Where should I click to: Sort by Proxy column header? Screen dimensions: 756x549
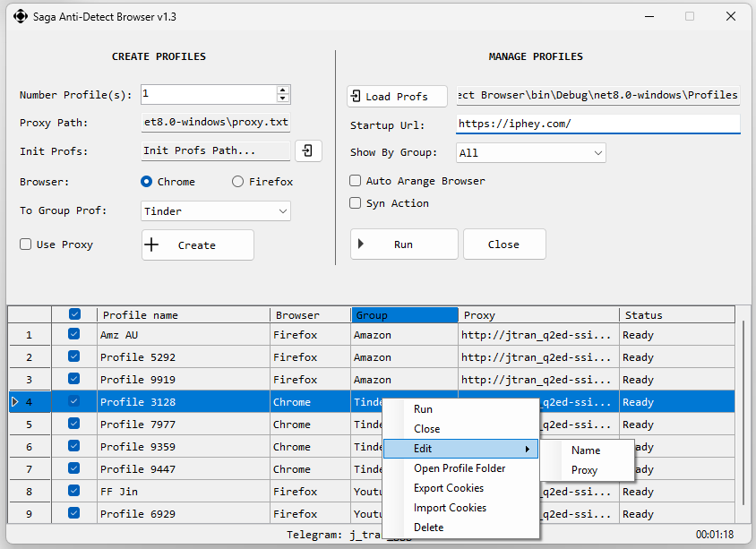pos(538,314)
